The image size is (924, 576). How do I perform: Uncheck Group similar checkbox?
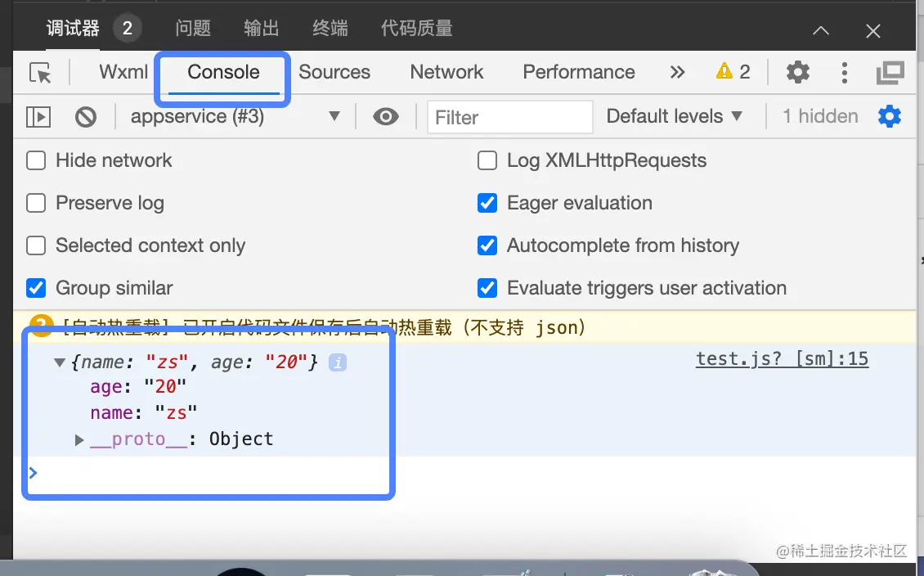(36, 288)
